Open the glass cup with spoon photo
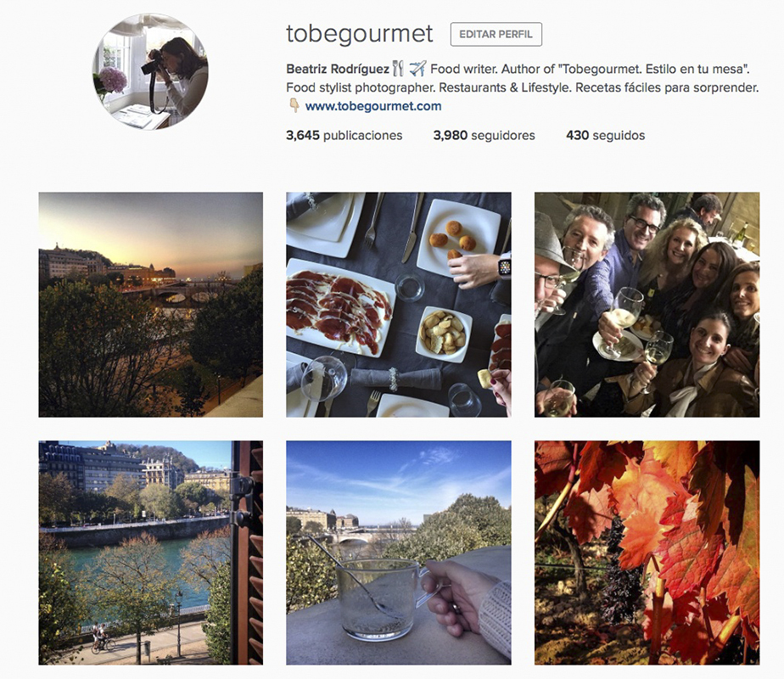 click(399, 553)
